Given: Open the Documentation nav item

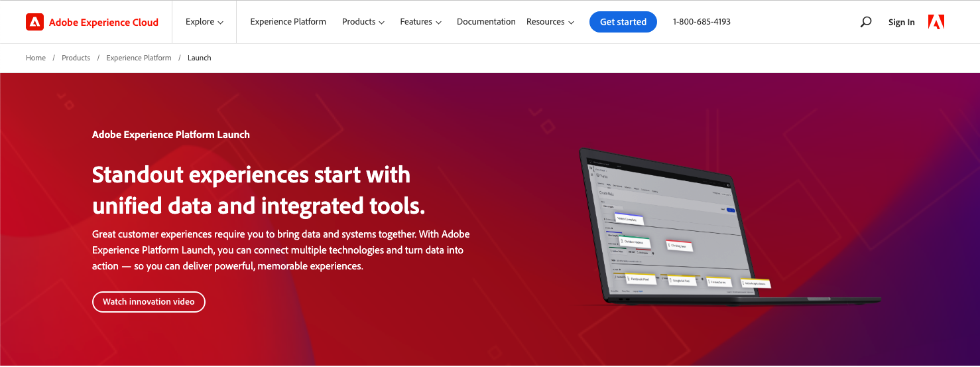Looking at the screenshot, I should pyautogui.click(x=486, y=22).
